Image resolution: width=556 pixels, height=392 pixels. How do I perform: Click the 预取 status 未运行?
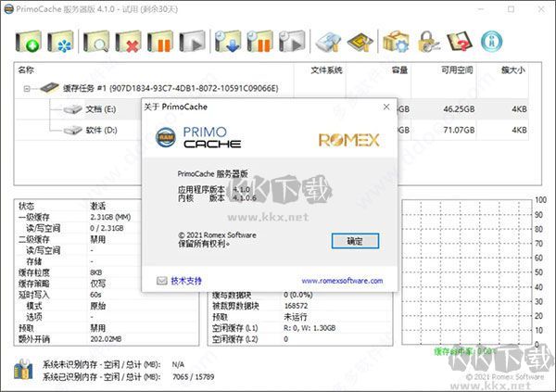pos(296,317)
